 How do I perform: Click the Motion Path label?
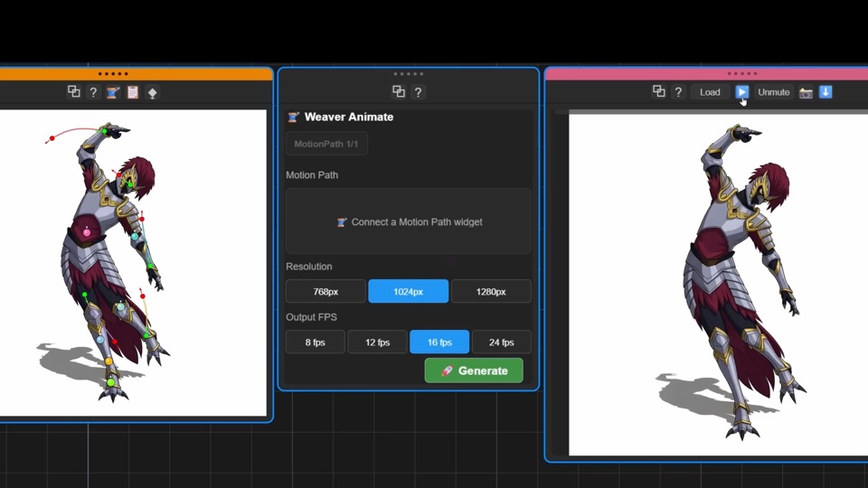point(312,174)
